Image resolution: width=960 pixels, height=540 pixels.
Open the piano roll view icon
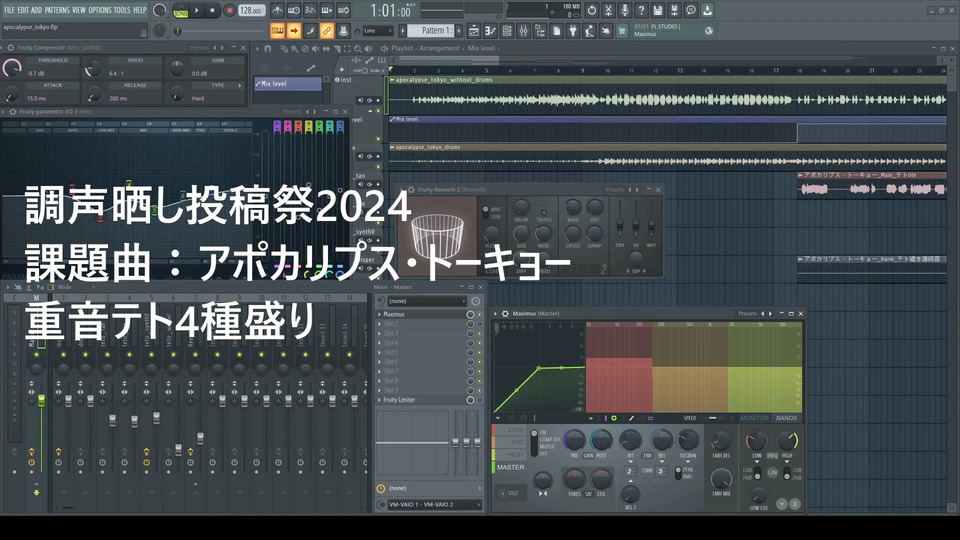tap(490, 31)
